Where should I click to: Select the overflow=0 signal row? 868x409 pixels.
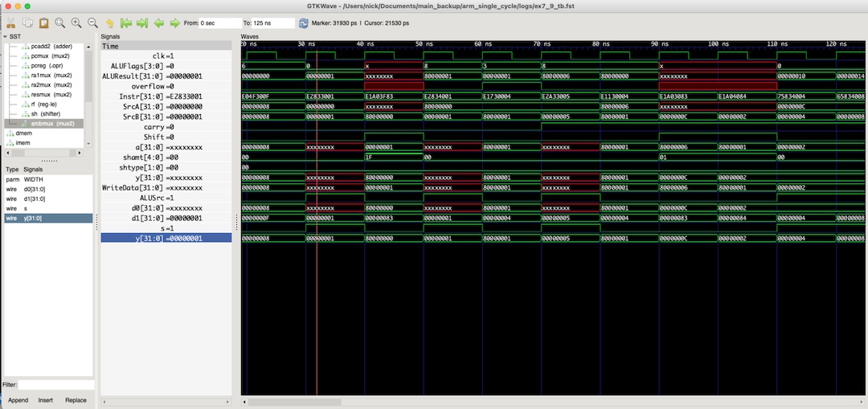click(x=166, y=86)
